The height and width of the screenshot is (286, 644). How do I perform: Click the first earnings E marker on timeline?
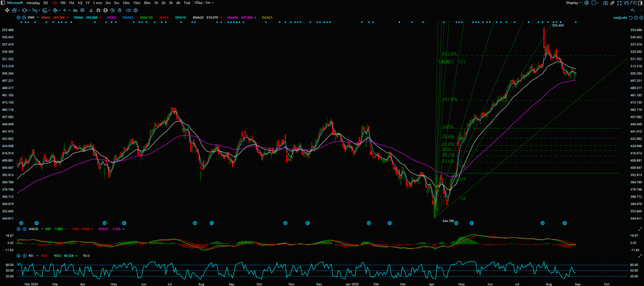coord(21,223)
